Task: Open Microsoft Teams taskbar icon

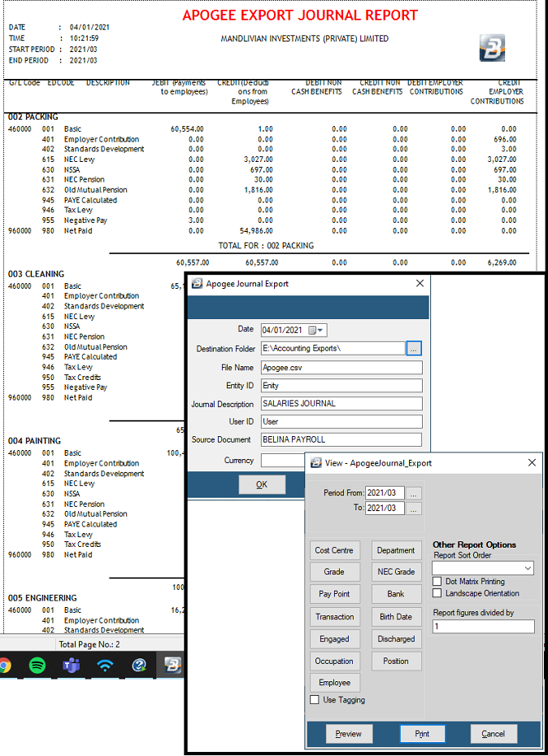Action: tap(72, 666)
